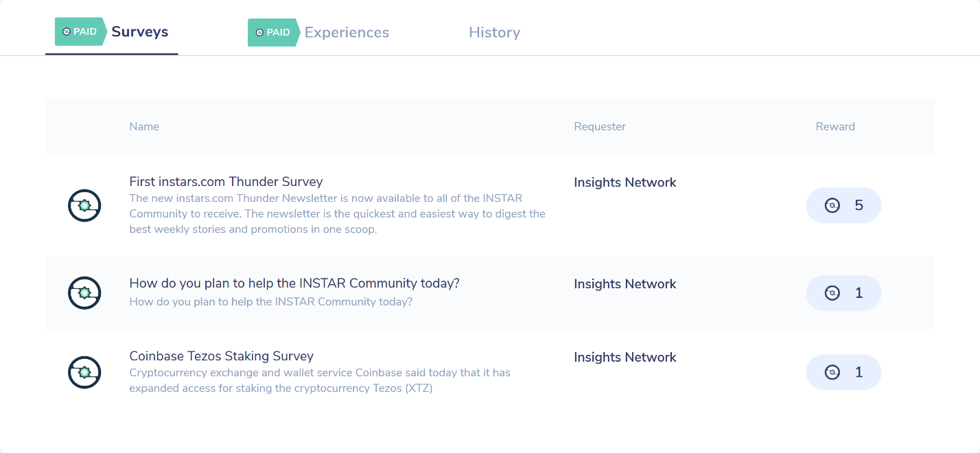Click the token icon in the 5 reward pill
The height and width of the screenshot is (453, 980).
pos(832,205)
